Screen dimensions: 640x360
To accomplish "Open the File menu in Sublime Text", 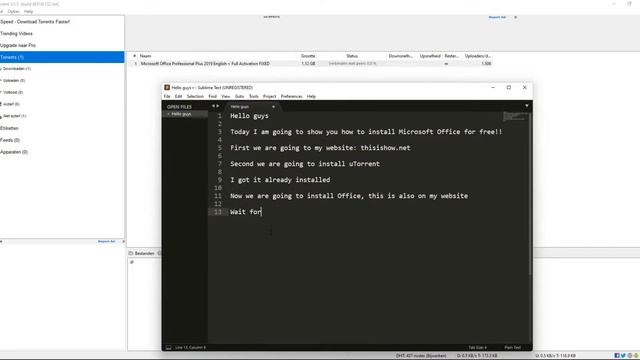I will tap(167, 96).
